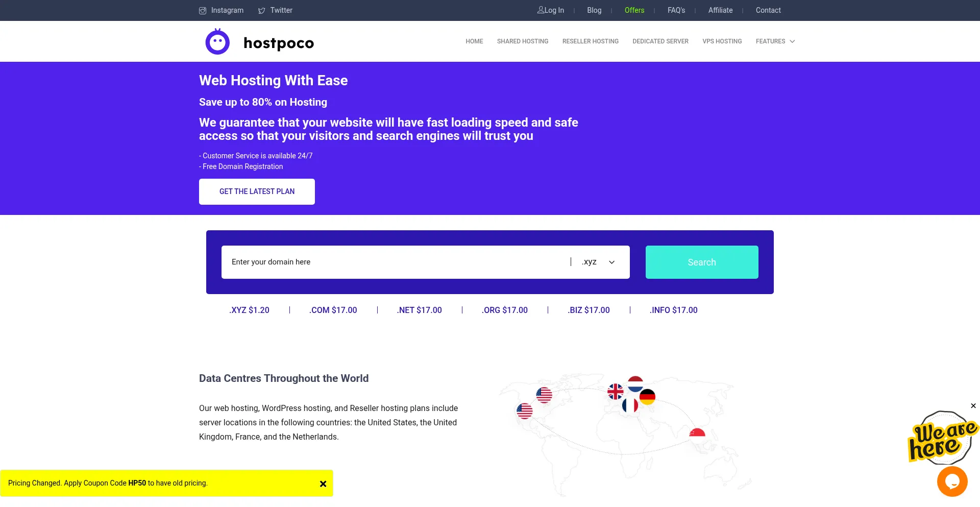Dismiss the yellow pricing coupon banner
Screen dimensions: 980x507
[323, 484]
